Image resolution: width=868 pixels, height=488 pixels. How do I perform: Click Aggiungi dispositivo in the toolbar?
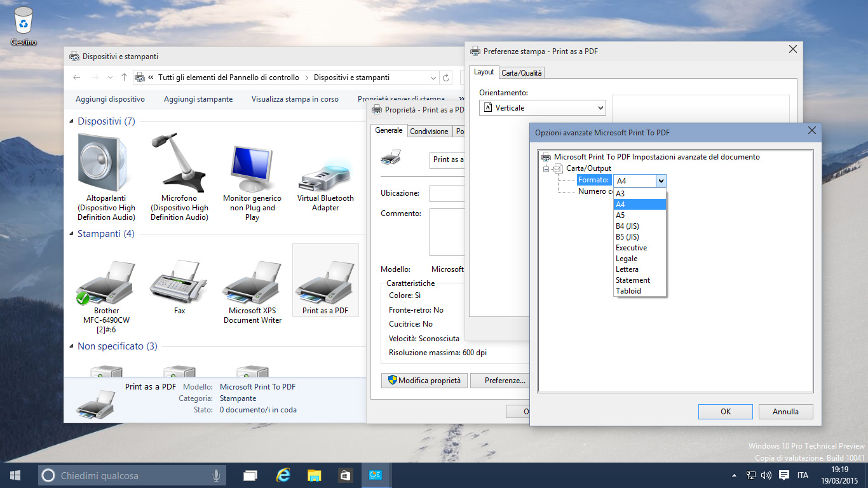click(x=110, y=99)
